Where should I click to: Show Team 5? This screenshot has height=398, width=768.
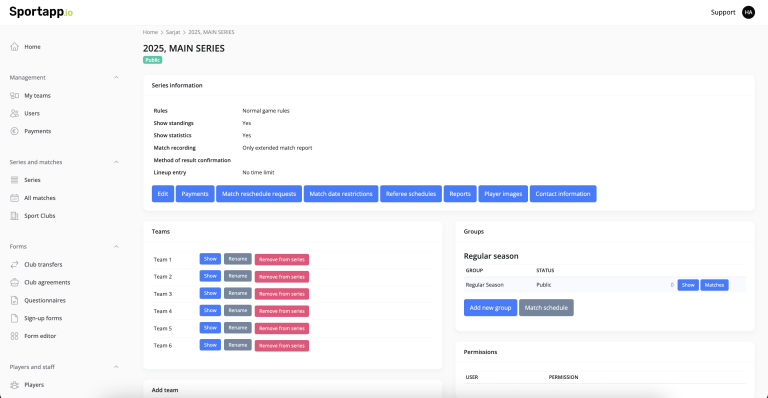210,328
